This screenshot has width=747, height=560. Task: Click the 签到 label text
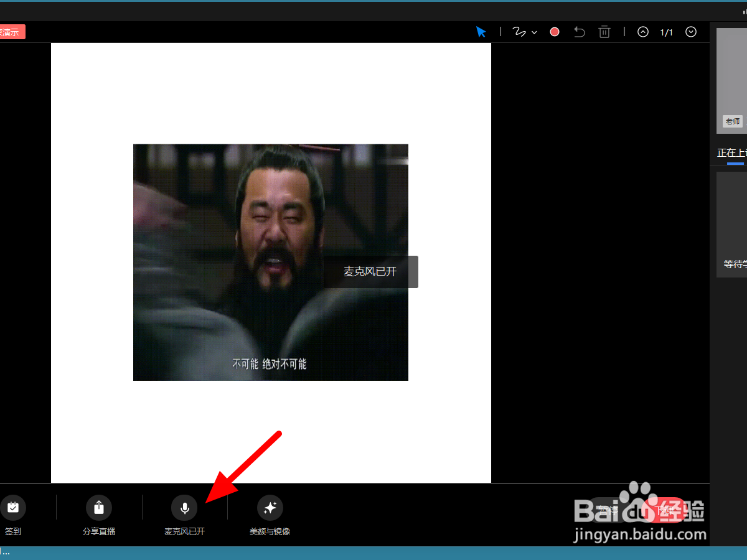(13, 531)
